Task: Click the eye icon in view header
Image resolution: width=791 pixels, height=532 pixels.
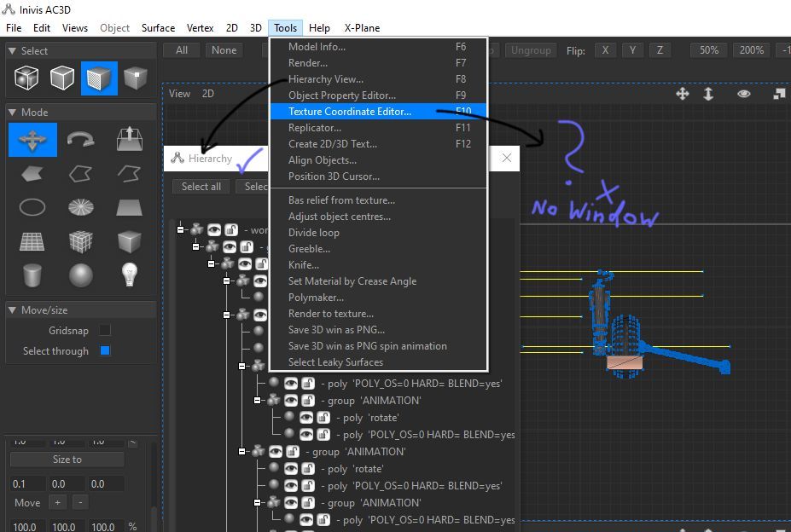Action: pyautogui.click(x=743, y=94)
